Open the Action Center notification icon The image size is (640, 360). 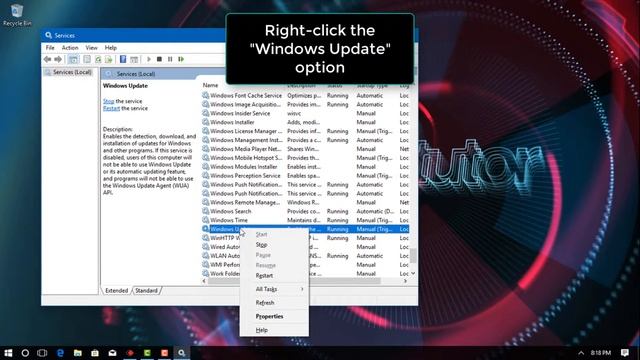624,353
